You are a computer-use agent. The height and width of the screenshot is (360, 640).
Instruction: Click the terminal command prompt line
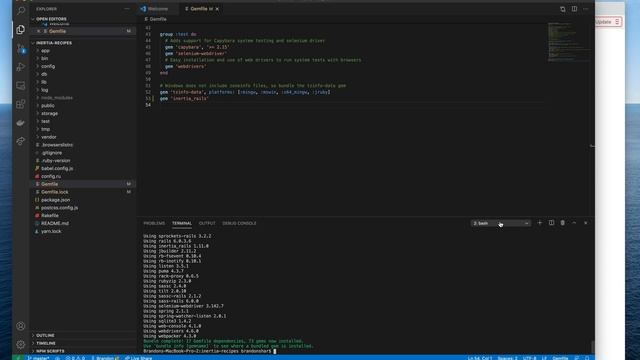pyautogui.click(x=209, y=351)
